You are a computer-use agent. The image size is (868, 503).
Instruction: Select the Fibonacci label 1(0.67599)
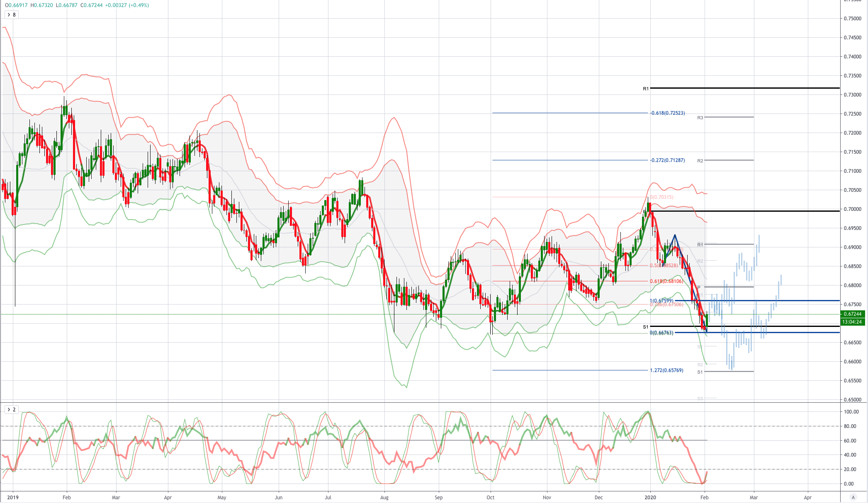(661, 301)
